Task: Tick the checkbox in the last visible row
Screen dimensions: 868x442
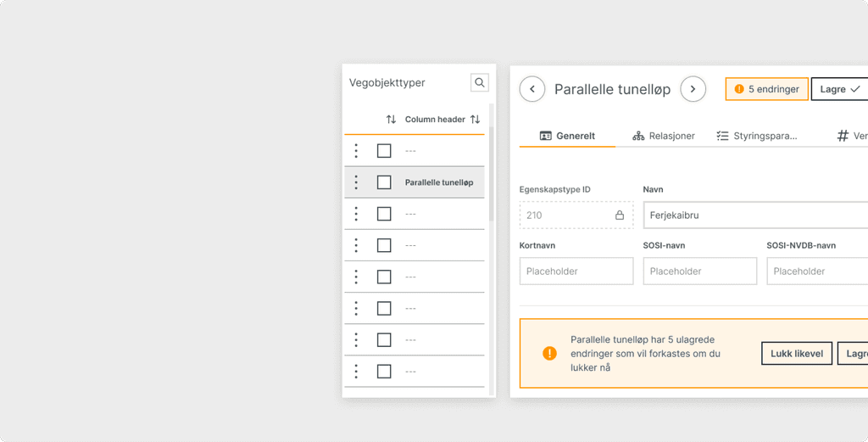Action: click(x=384, y=371)
